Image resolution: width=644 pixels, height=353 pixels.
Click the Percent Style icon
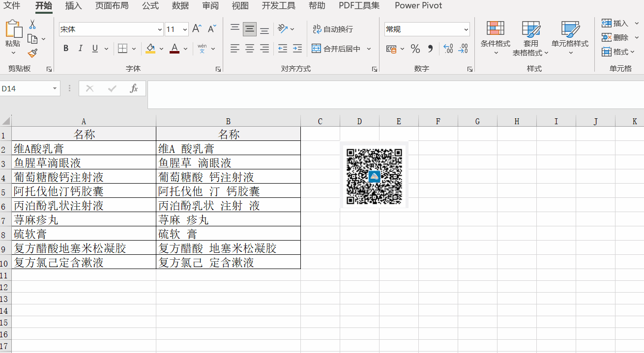[415, 49]
